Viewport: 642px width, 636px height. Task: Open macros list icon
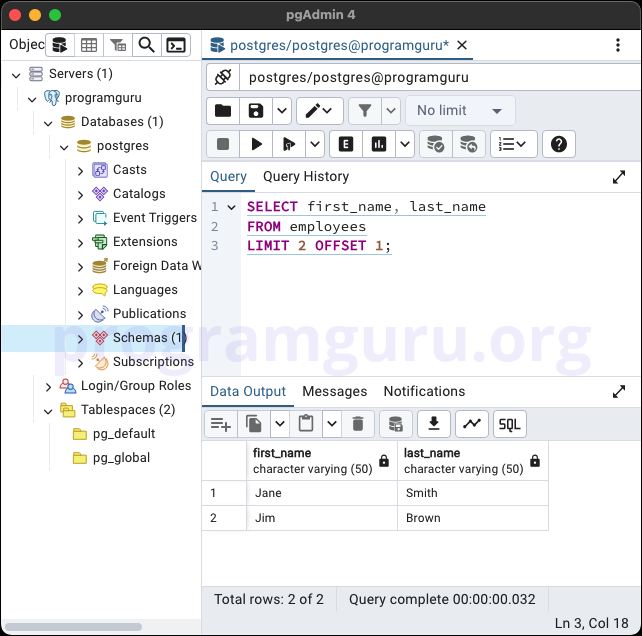[x=513, y=144]
